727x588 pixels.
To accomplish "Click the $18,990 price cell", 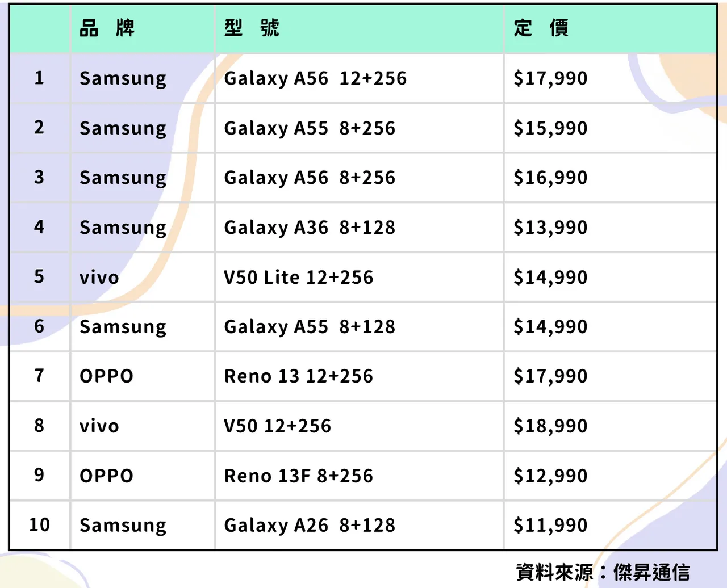I will 550,426.
